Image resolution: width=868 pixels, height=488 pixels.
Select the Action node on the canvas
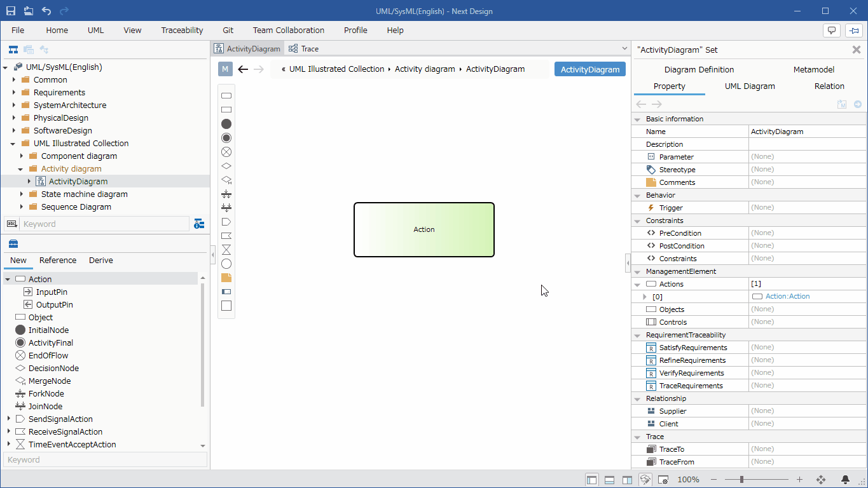(x=424, y=229)
